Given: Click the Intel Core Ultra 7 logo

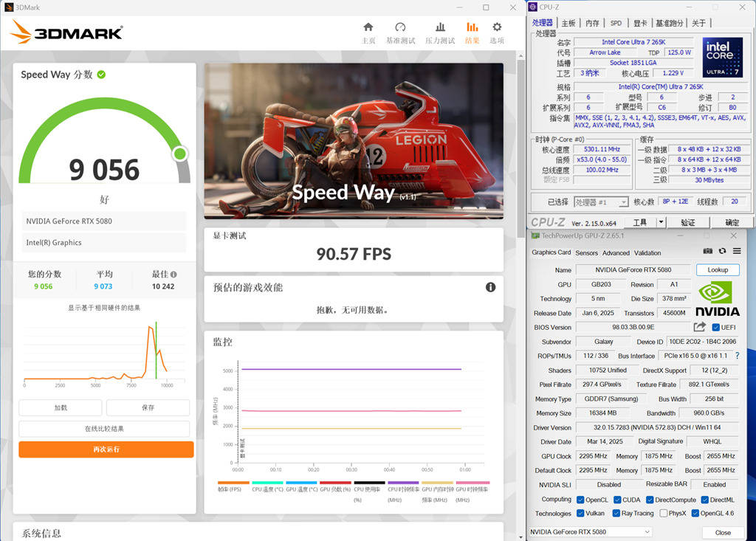Looking at the screenshot, I should [x=722, y=58].
